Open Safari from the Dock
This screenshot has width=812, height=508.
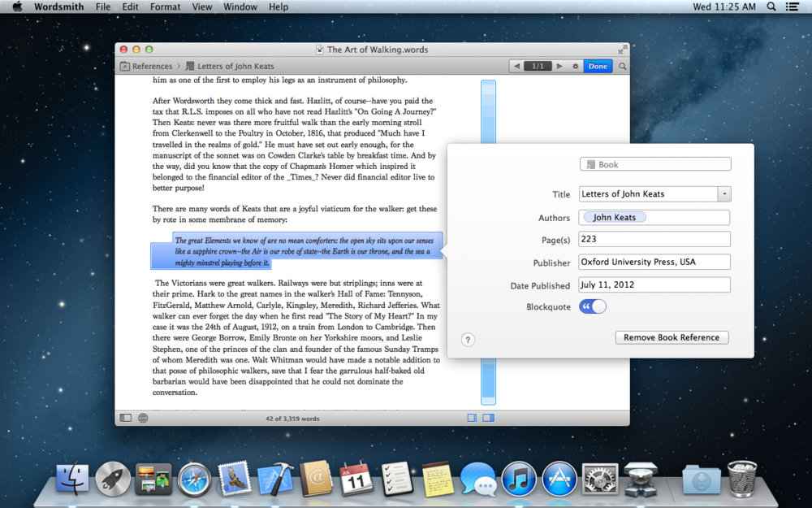(x=195, y=479)
